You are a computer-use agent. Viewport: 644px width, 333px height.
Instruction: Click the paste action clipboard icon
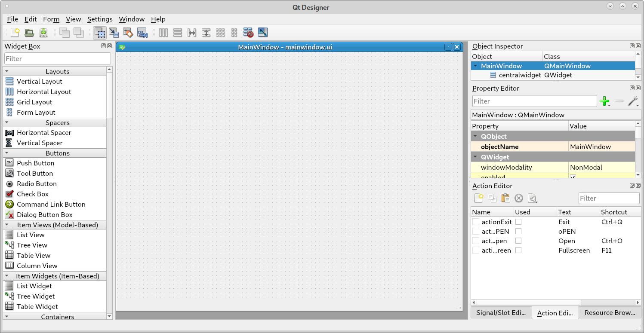tap(505, 198)
